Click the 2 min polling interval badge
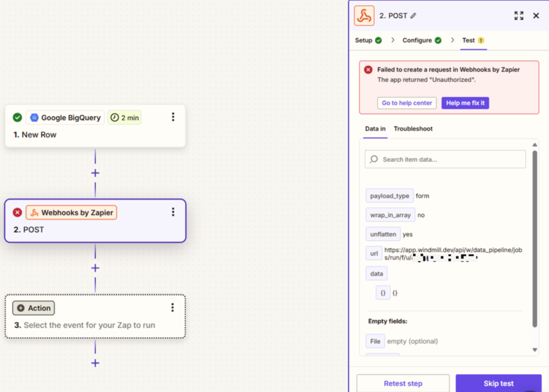Viewport: 549px width, 392px height. (124, 117)
